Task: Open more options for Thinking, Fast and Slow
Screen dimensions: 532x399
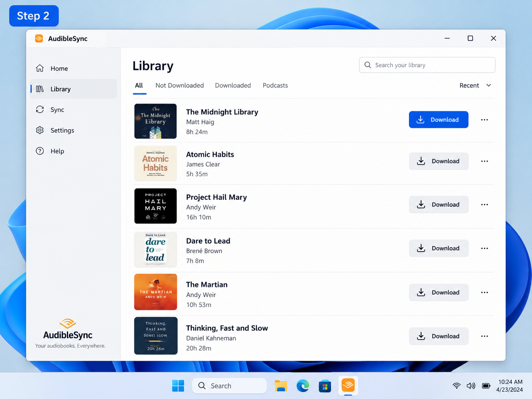Action: [x=485, y=336]
